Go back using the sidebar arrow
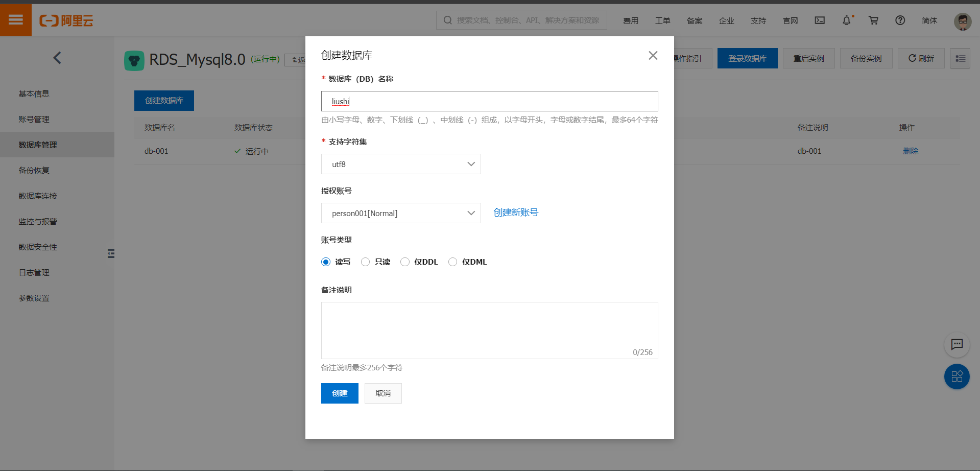 click(57, 58)
